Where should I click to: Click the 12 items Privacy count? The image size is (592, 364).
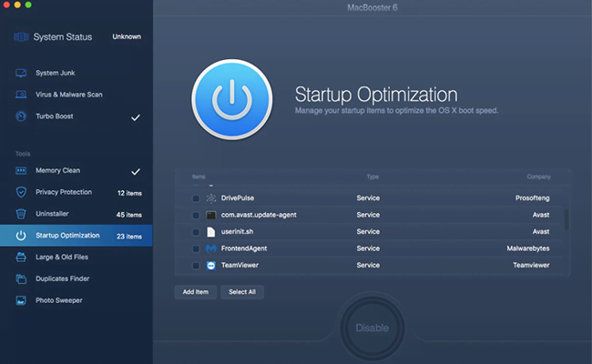(129, 193)
